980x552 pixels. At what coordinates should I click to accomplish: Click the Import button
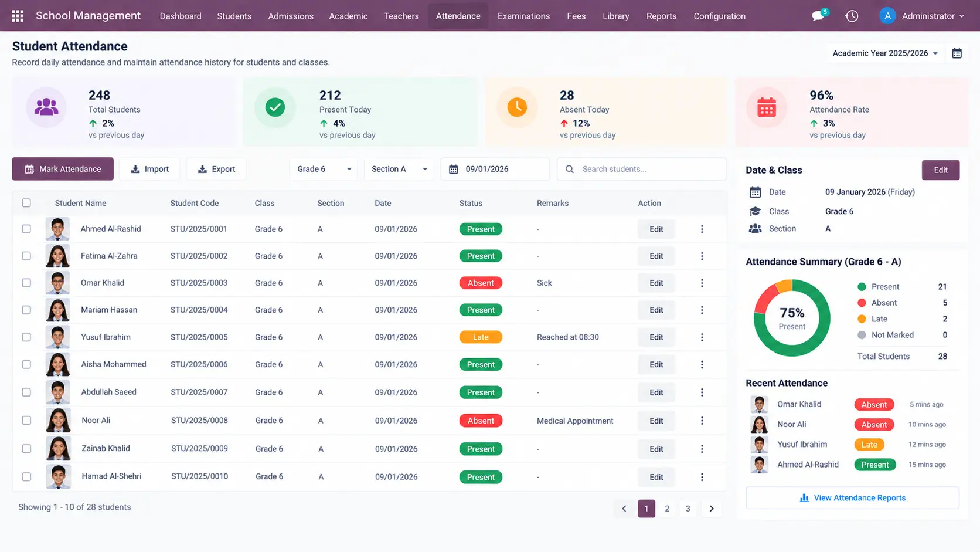tap(149, 169)
